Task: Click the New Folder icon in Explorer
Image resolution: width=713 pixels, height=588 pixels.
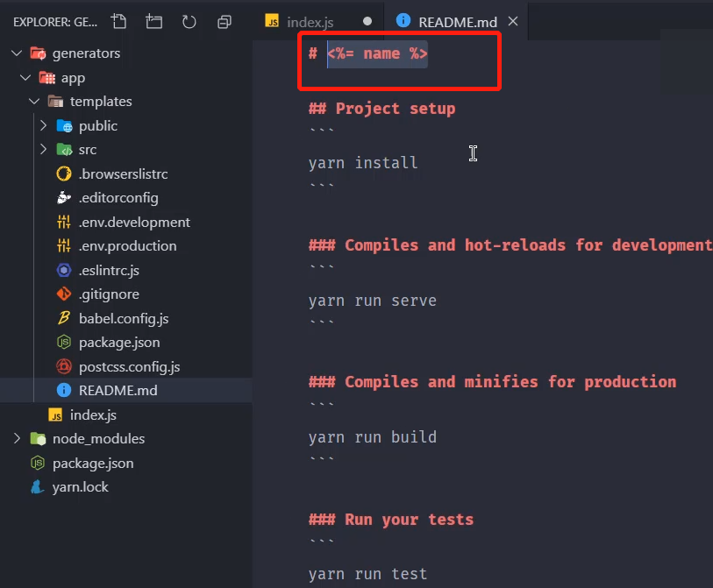Action: pos(153,21)
